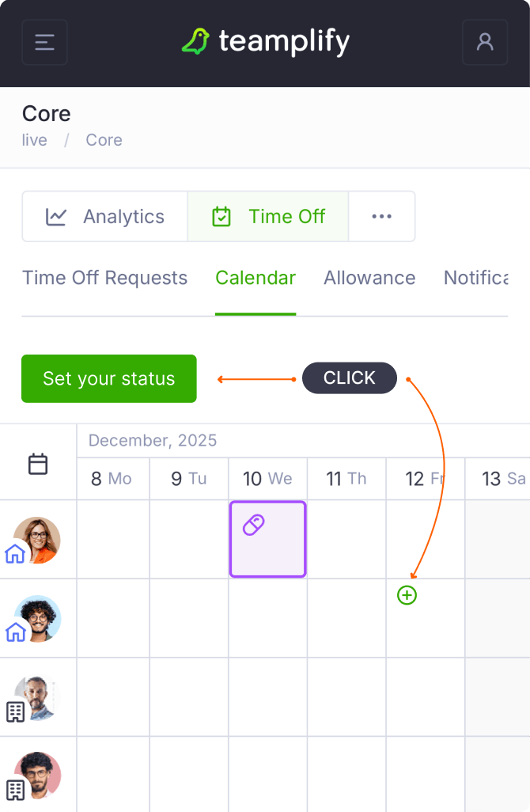Click the Core breadcrumb link
530x812 pixels.
104,140
